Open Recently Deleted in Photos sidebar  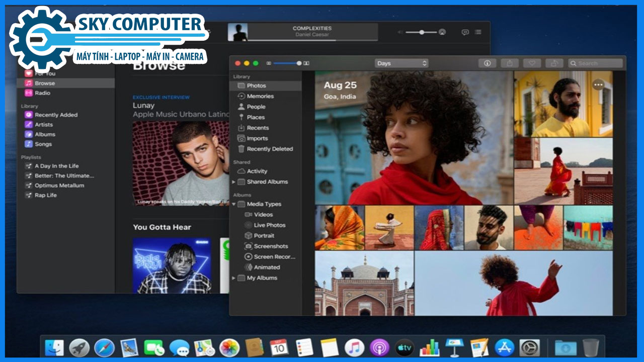[269, 149]
